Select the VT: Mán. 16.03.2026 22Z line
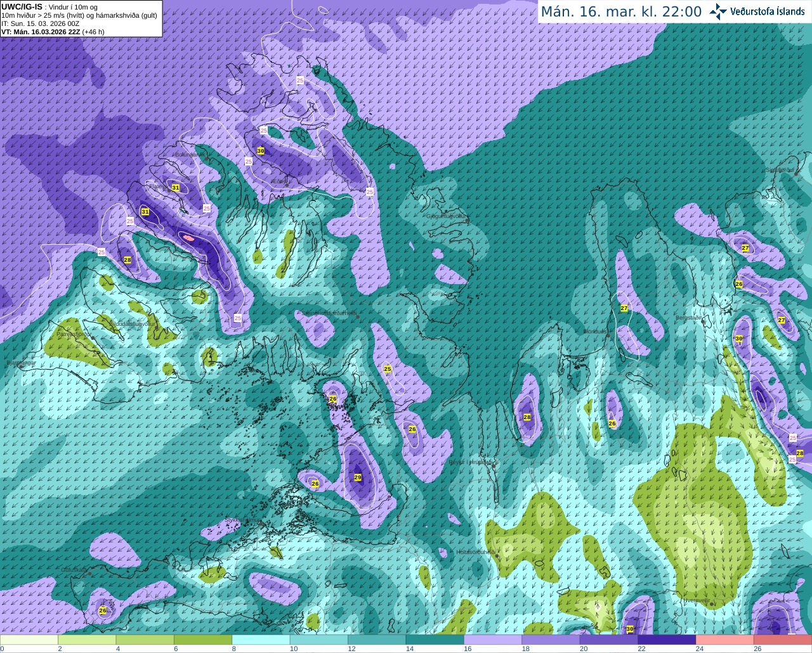The height and width of the screenshot is (653, 812). pyautogui.click(x=40, y=32)
